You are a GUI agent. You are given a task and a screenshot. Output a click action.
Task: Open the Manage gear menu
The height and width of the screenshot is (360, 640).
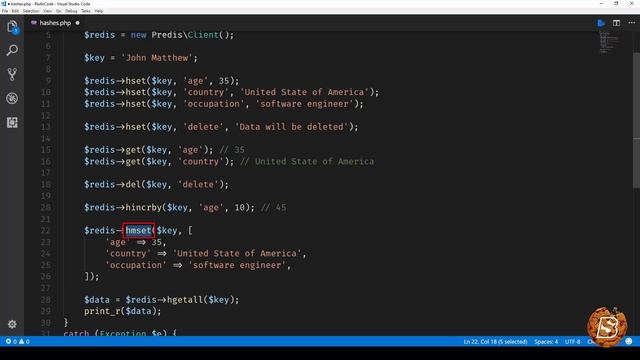[x=12, y=324]
